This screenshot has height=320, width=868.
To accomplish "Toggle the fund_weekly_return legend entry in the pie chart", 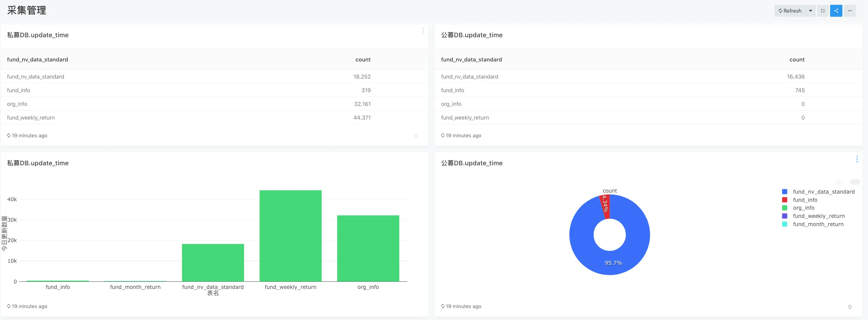I will (x=813, y=216).
